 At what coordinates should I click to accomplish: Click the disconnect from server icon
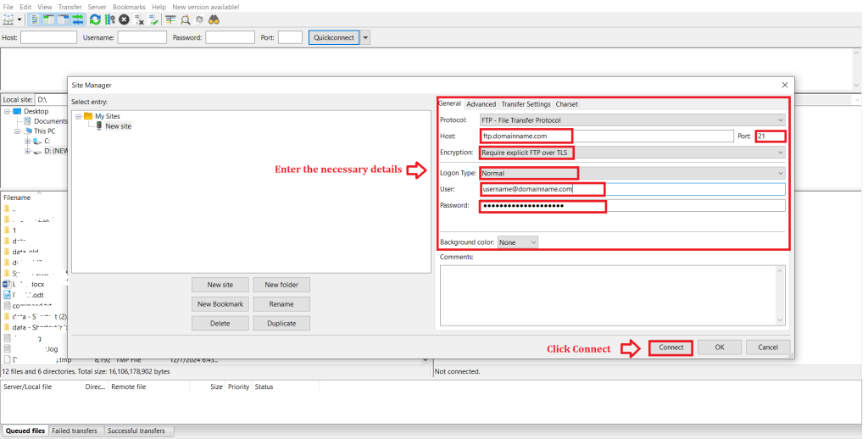click(x=139, y=20)
